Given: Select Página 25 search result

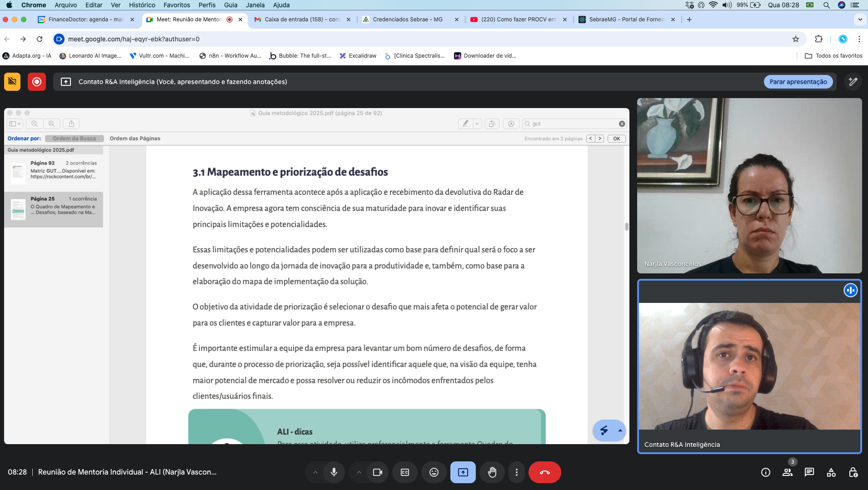Looking at the screenshot, I should [54, 209].
